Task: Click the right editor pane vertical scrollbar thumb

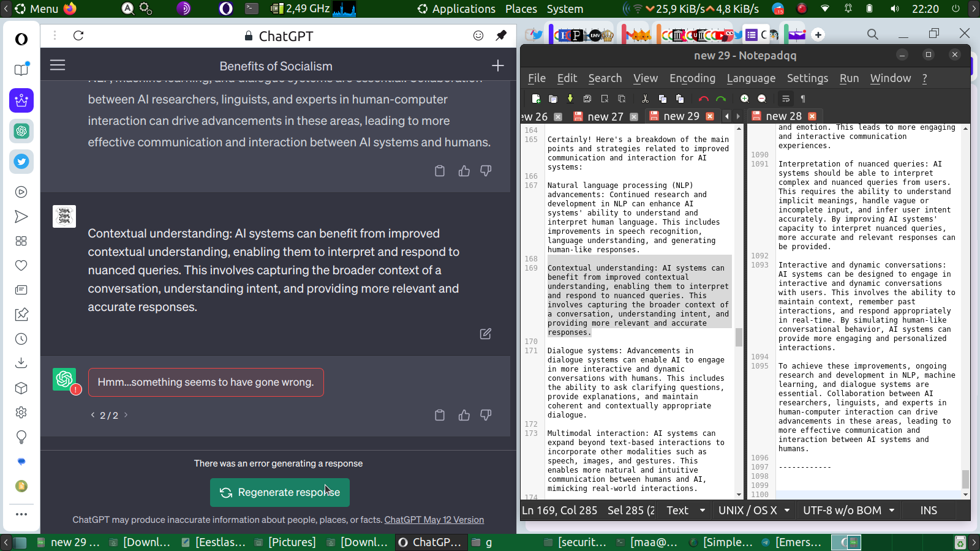Action: (965, 479)
